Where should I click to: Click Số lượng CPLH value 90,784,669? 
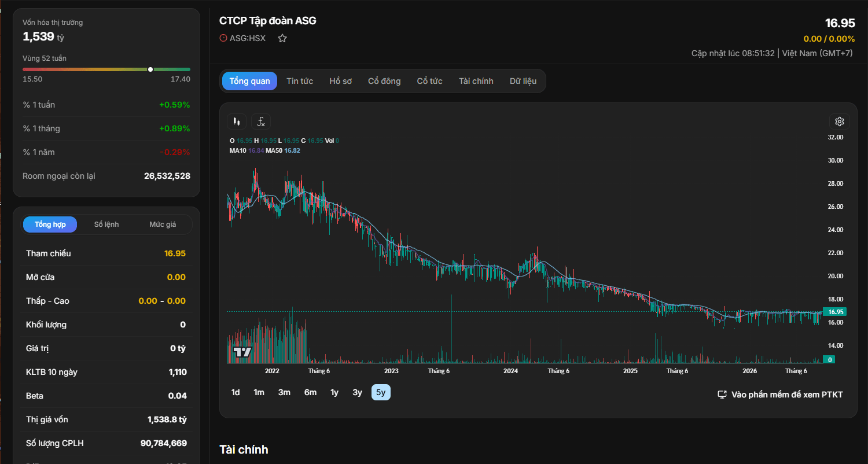164,443
